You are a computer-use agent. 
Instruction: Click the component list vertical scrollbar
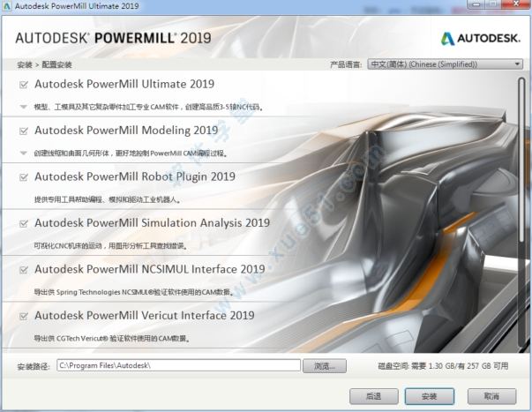(x=521, y=213)
